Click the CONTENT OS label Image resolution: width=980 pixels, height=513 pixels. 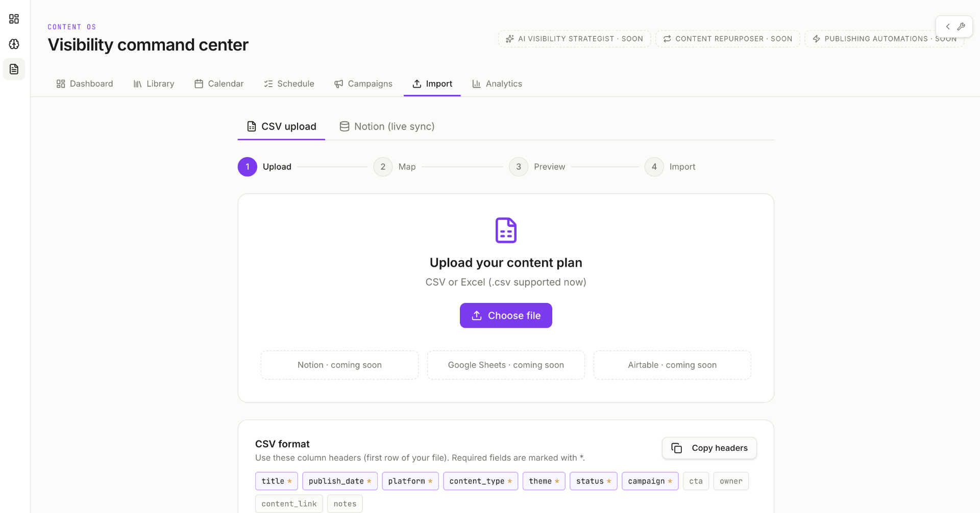[72, 27]
